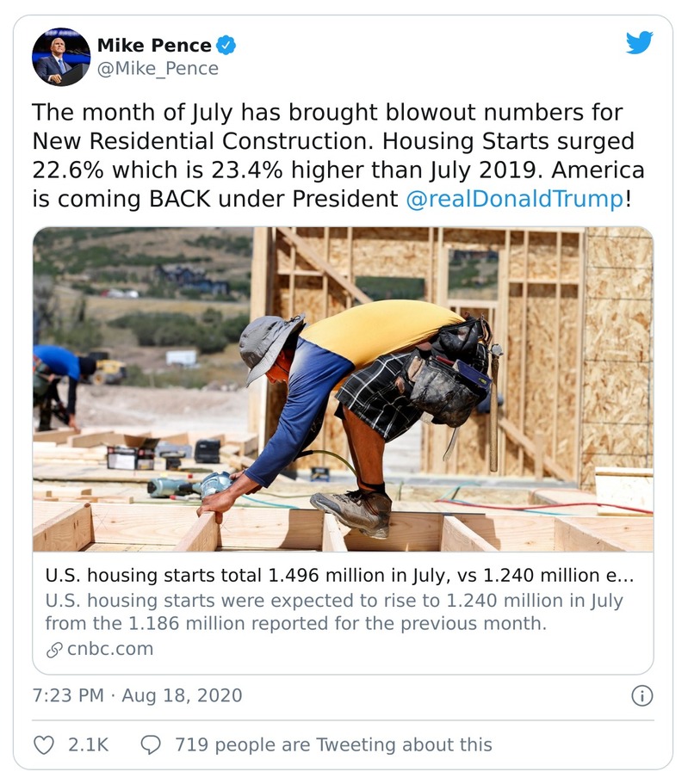Image resolution: width=688 pixels, height=784 pixels.
Task: Click the 7:23 PM time
Action: (67, 695)
